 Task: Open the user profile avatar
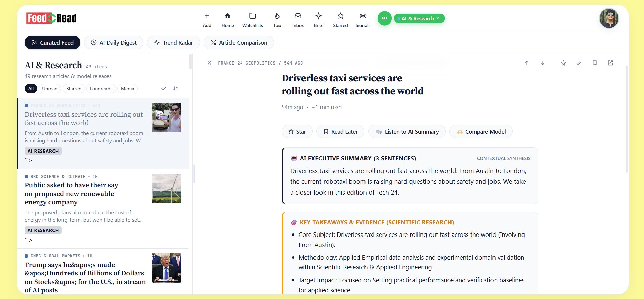tap(609, 18)
